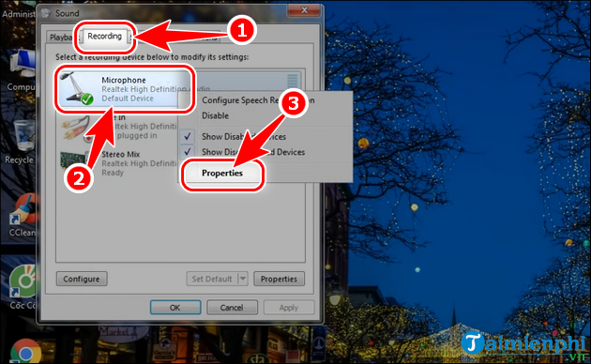This screenshot has width=591, height=364.
Task: Click the Properties button at dialog bottom
Action: (279, 279)
